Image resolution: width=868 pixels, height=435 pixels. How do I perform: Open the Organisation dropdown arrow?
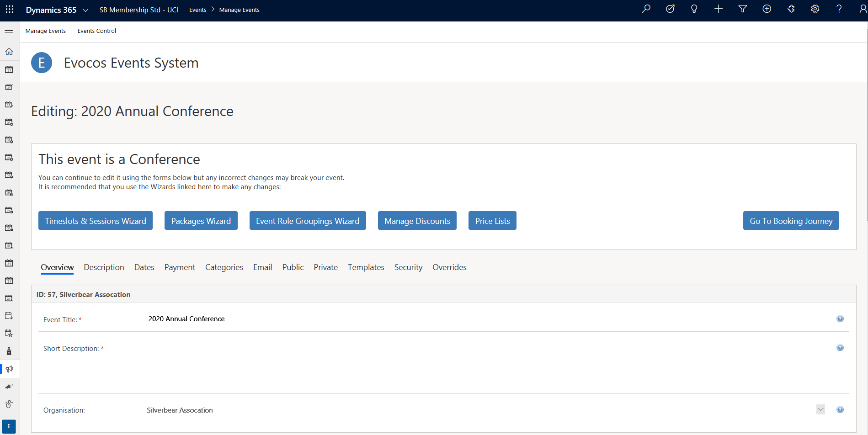tap(821, 409)
